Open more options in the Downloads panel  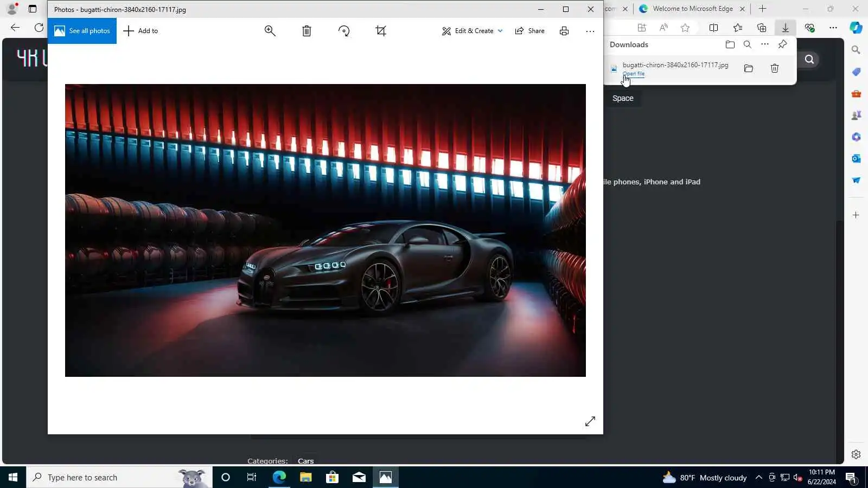(765, 44)
